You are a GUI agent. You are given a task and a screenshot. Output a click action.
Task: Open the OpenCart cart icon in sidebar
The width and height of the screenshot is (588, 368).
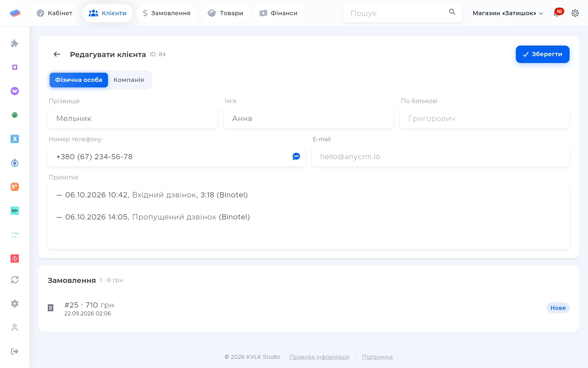14,235
